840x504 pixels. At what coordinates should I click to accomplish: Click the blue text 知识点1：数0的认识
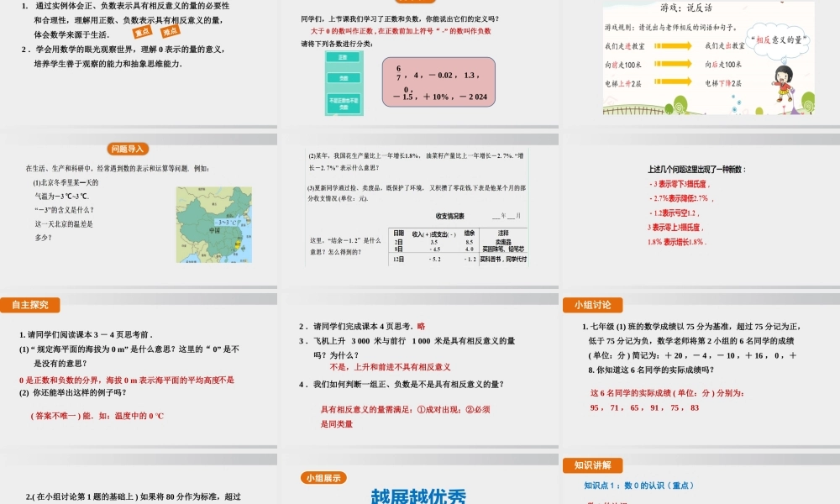coord(638,486)
